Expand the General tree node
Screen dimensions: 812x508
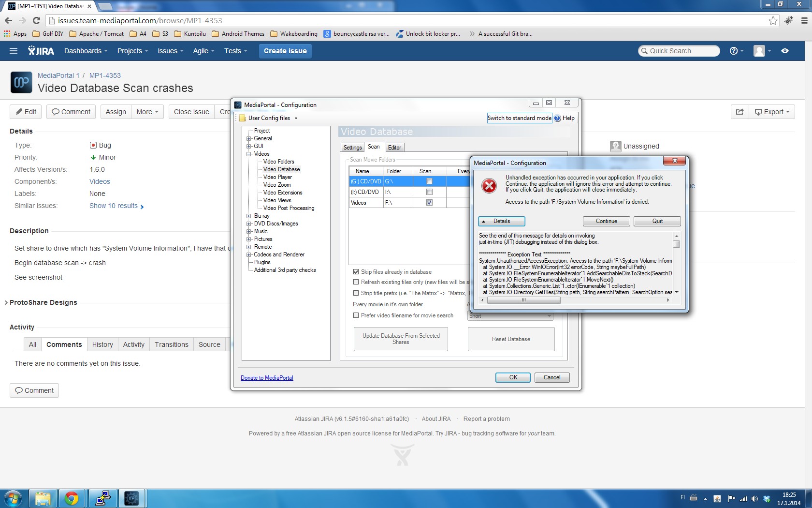click(248, 138)
